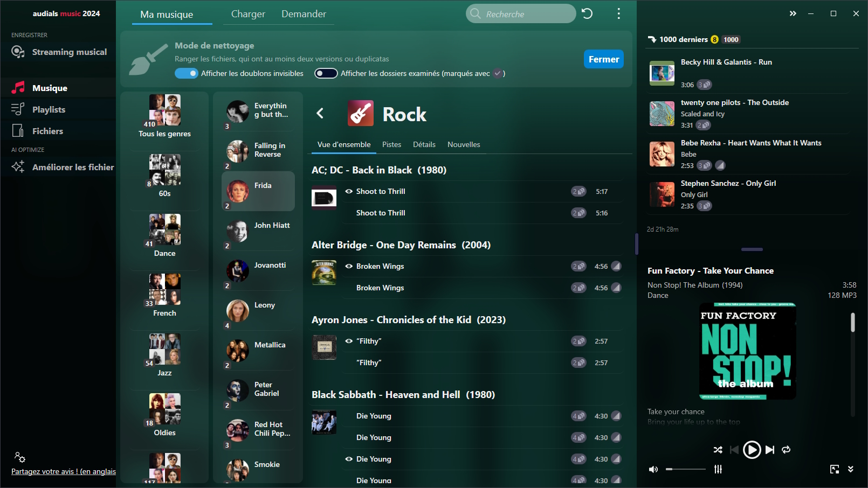Open the Ma musique tab
This screenshot has height=488, width=868.
(167, 14)
